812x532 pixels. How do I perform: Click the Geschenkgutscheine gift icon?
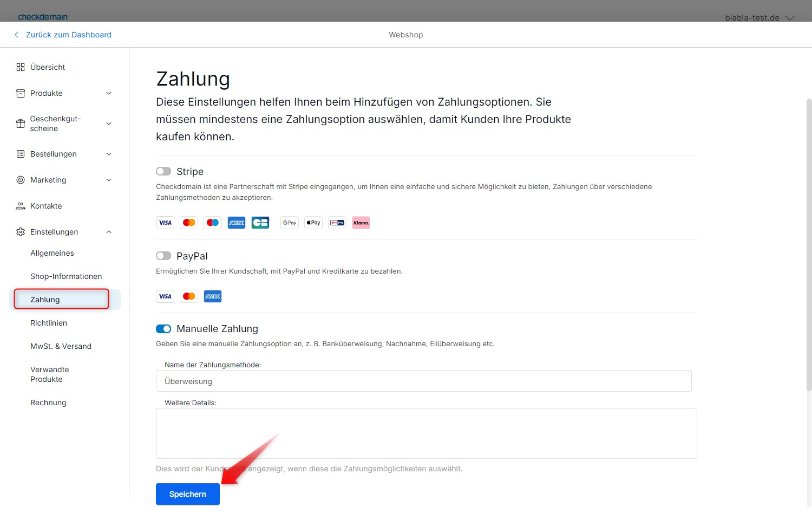[19, 123]
